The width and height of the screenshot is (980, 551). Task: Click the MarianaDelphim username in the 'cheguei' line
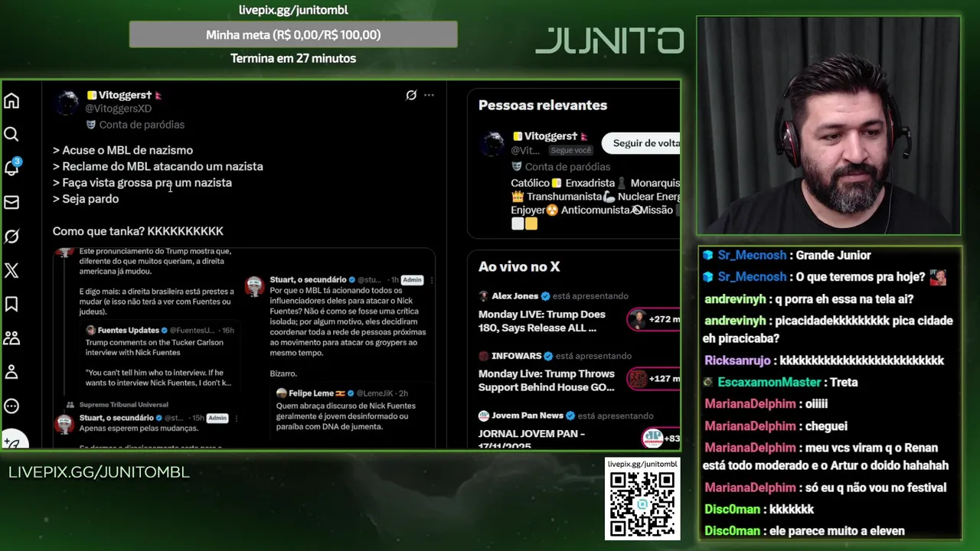pos(750,426)
